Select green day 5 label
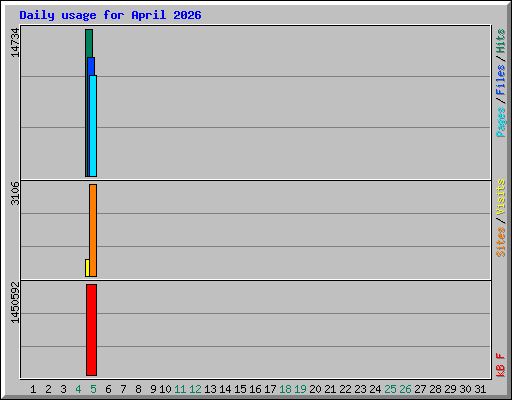 coord(93,389)
